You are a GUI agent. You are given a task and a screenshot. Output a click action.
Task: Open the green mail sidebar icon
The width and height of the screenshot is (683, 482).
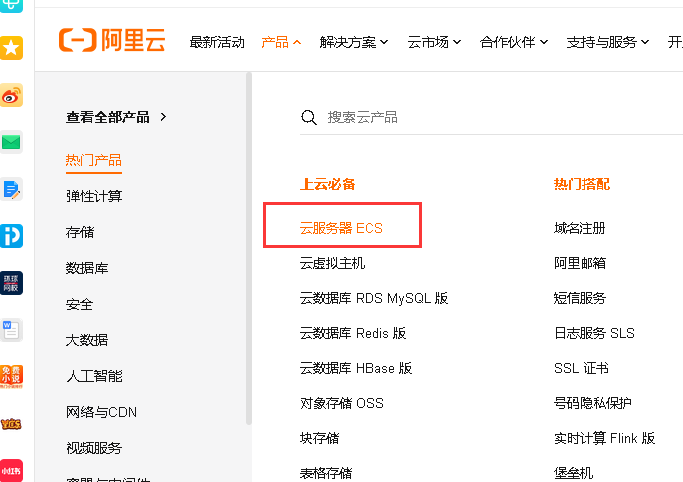11,142
